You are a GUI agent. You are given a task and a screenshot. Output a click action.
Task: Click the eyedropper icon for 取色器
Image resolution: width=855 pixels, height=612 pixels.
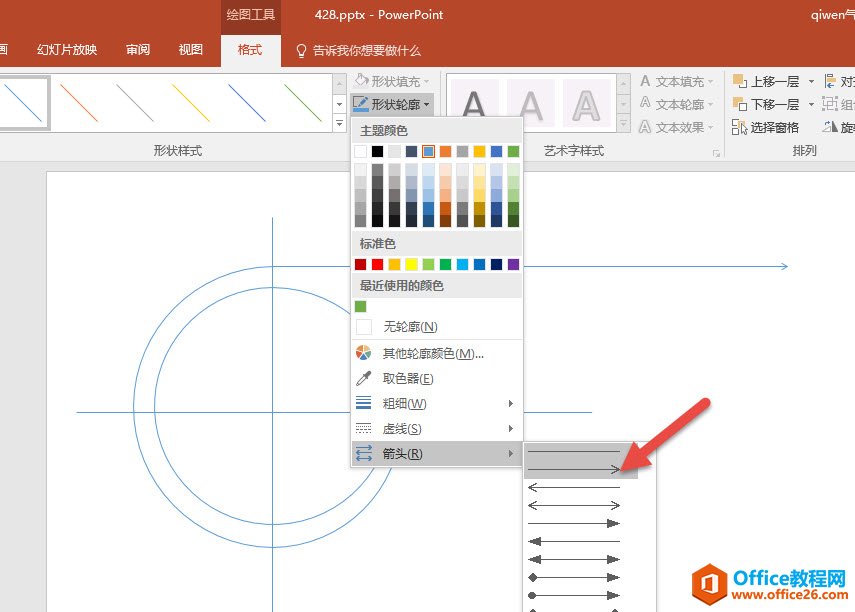coord(364,378)
